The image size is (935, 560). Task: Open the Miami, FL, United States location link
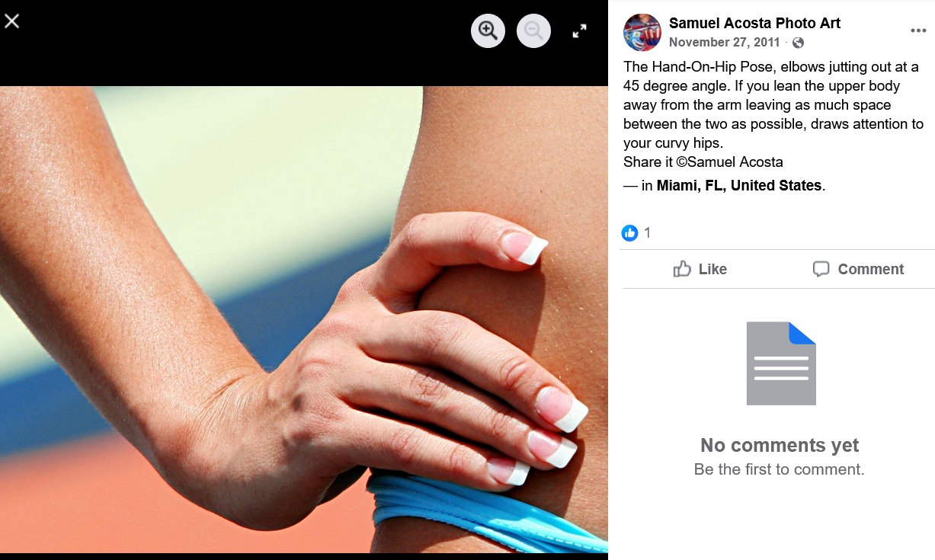click(739, 185)
